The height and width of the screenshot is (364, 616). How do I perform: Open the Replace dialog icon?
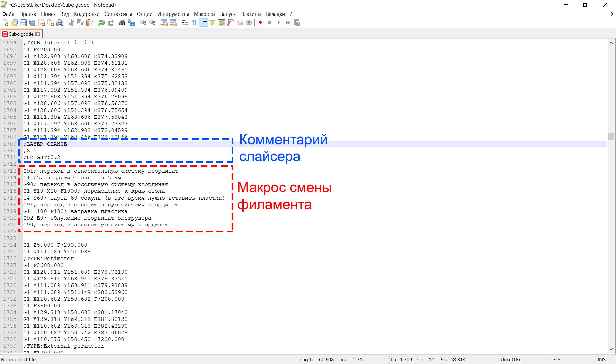pos(131,23)
